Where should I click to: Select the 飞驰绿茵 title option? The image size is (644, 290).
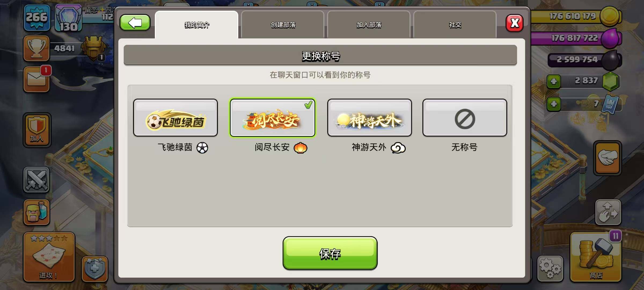click(x=175, y=118)
